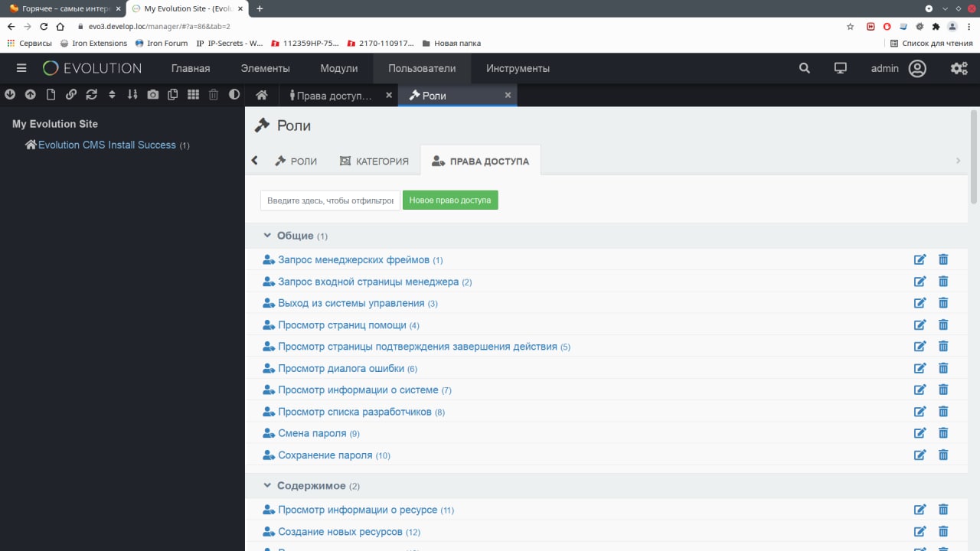Image resolution: width=980 pixels, height=551 pixels.
Task: Open 'Элементы' main menu
Action: point(265,68)
